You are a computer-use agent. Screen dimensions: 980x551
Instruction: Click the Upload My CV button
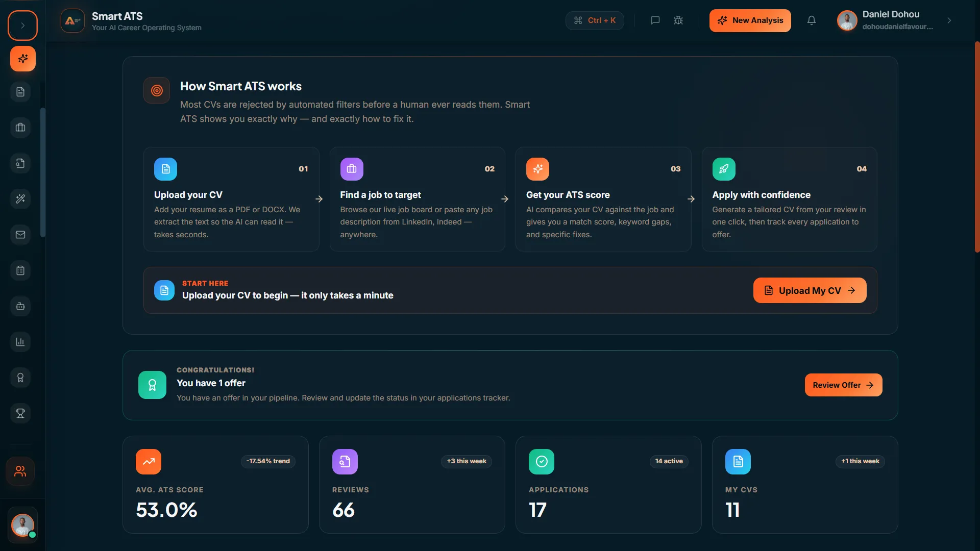point(810,290)
